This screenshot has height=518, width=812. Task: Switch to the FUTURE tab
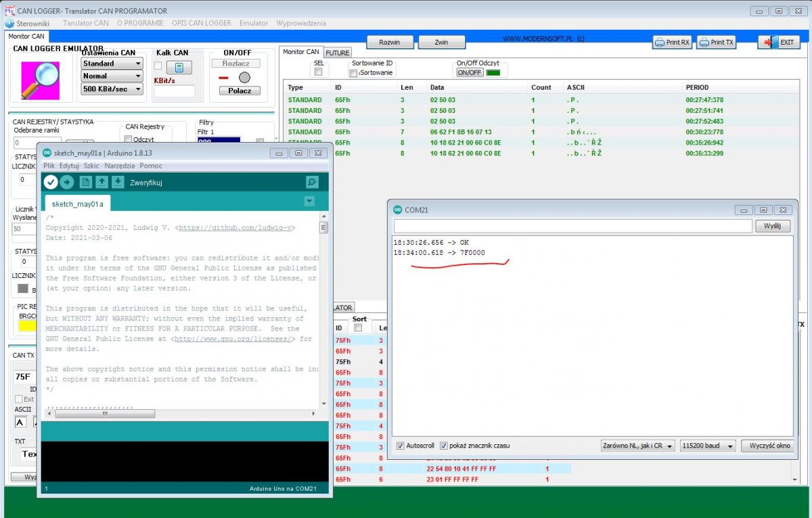click(338, 52)
